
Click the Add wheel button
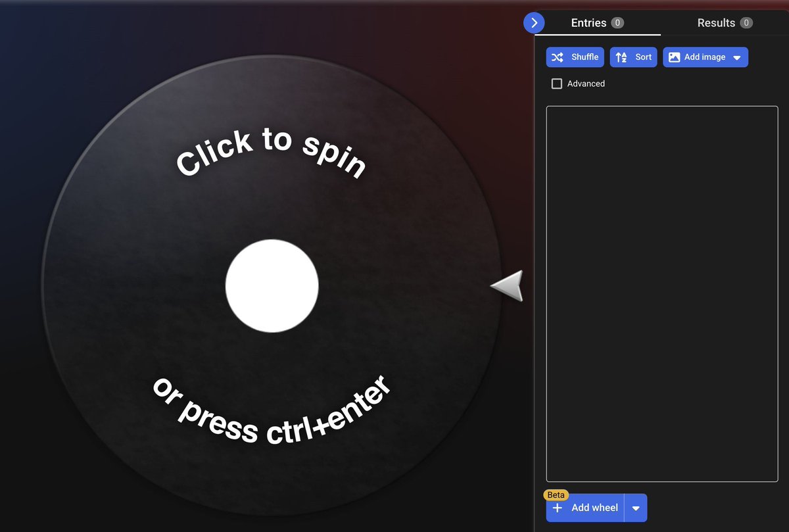click(585, 508)
